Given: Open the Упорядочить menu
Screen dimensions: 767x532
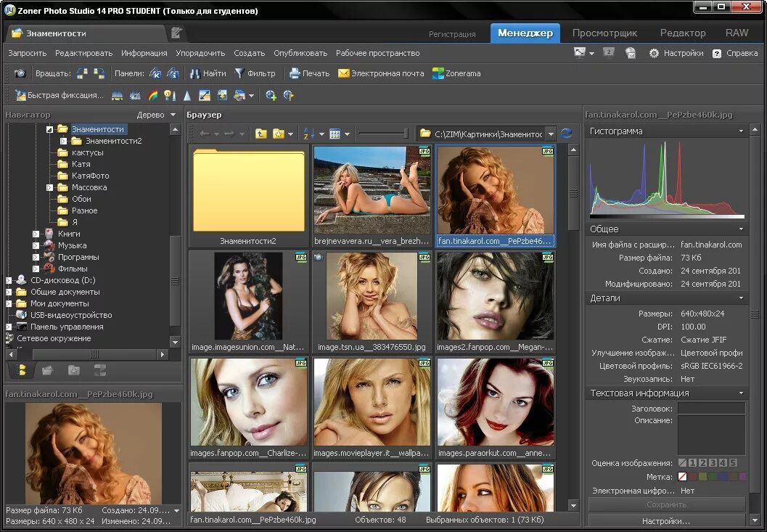Looking at the screenshot, I should click(x=200, y=53).
